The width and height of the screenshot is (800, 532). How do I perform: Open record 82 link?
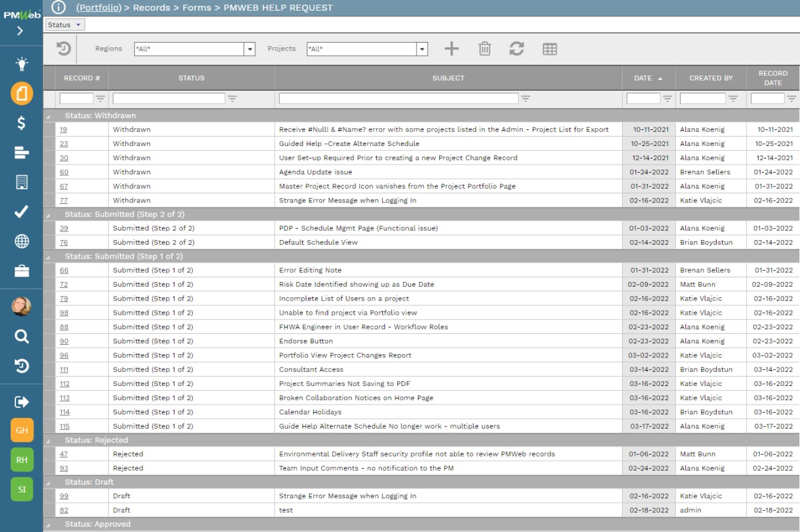64,510
